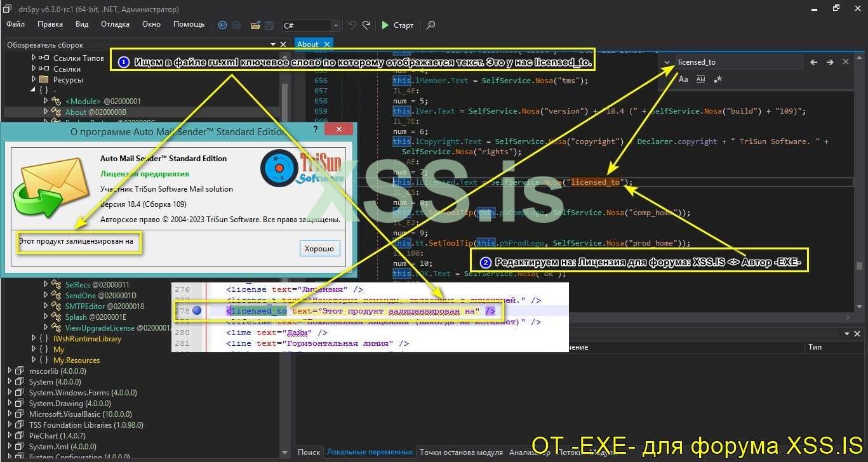Expand the Ресурсы folder node
Screen dimensions: 868x462
pos(34,79)
